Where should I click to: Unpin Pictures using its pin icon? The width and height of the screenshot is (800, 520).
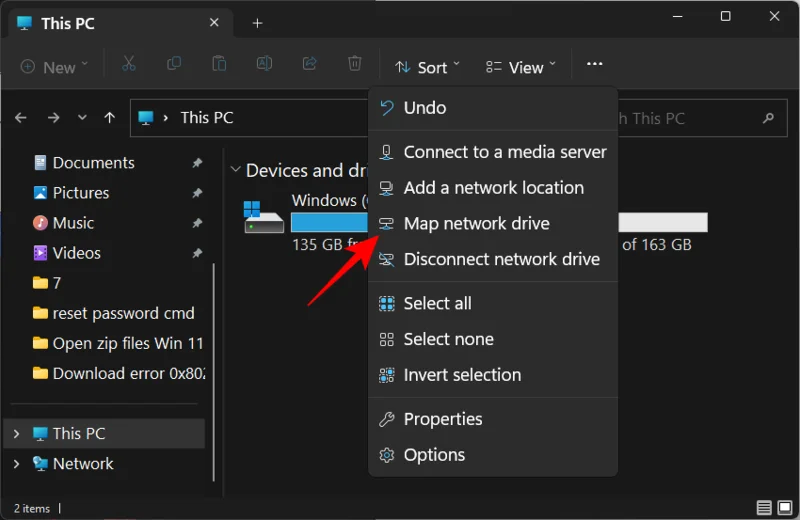click(197, 193)
